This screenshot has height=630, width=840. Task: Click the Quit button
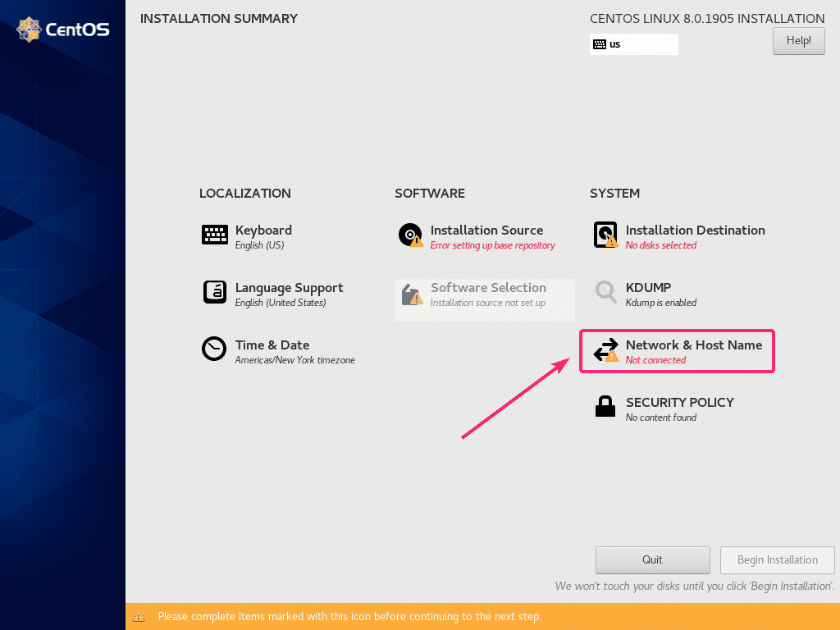(x=652, y=559)
